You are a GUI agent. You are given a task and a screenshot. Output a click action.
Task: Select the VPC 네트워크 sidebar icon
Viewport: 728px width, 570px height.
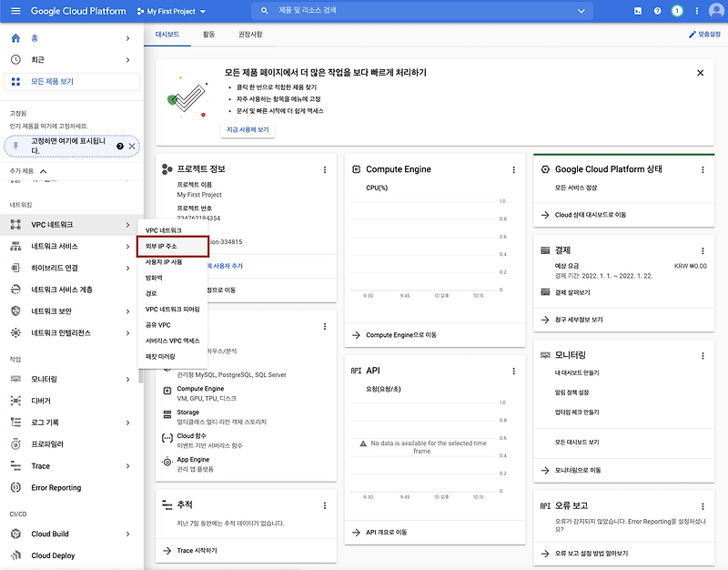(15, 223)
